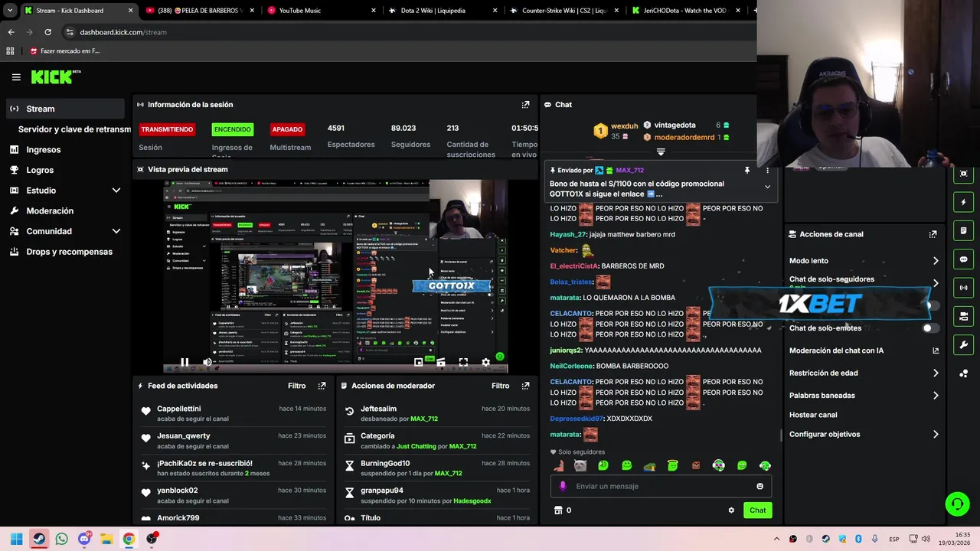
Task: Open the green headset support button
Action: 957,504
